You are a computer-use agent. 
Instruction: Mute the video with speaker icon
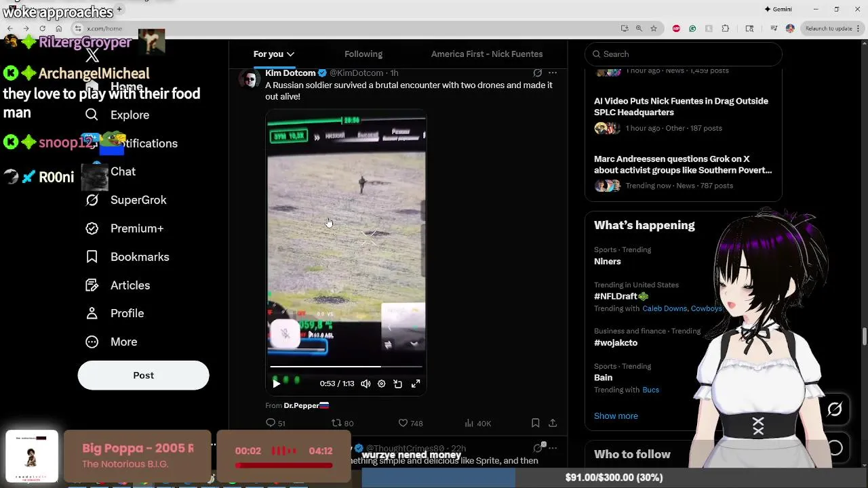point(366,384)
